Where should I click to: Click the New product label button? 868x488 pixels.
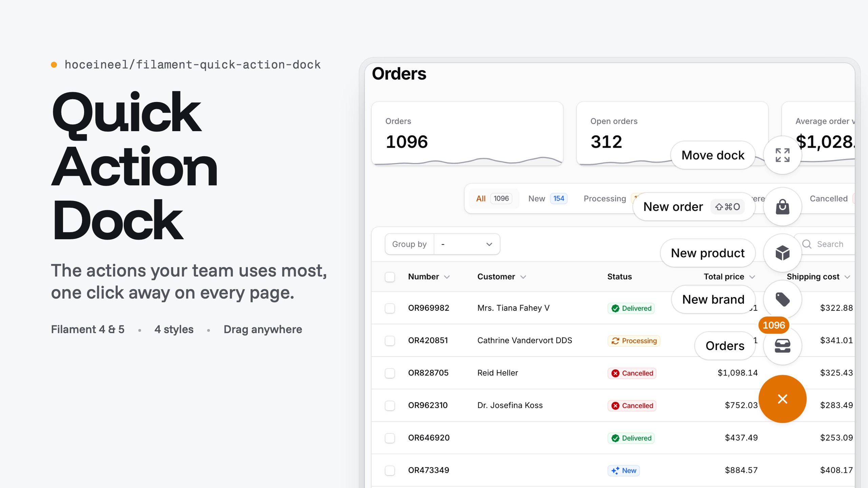(x=708, y=253)
